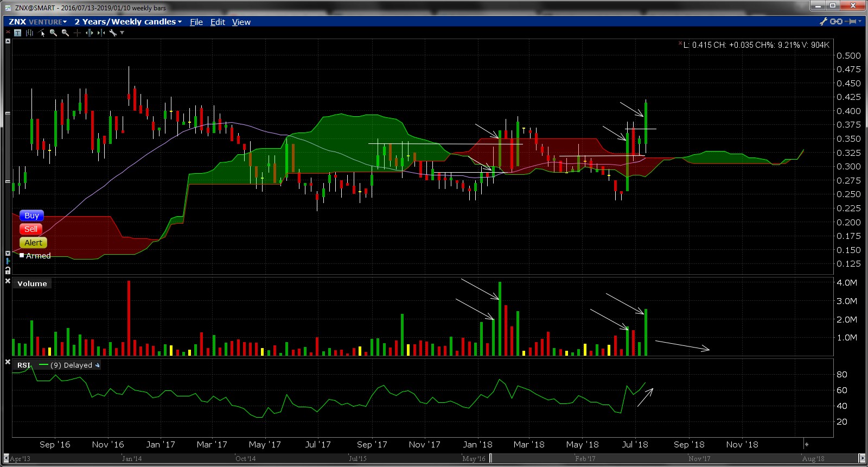Click the bar chart type icon

[x=29, y=33]
